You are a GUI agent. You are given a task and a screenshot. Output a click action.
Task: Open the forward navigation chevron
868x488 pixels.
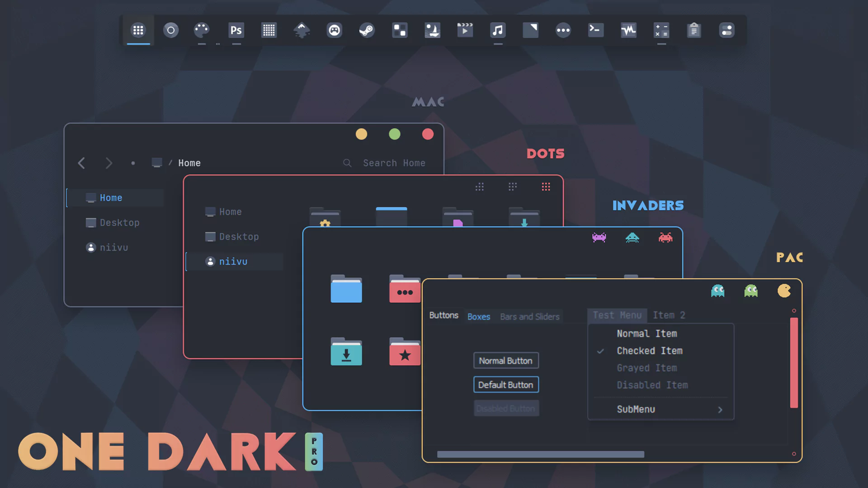[109, 163]
